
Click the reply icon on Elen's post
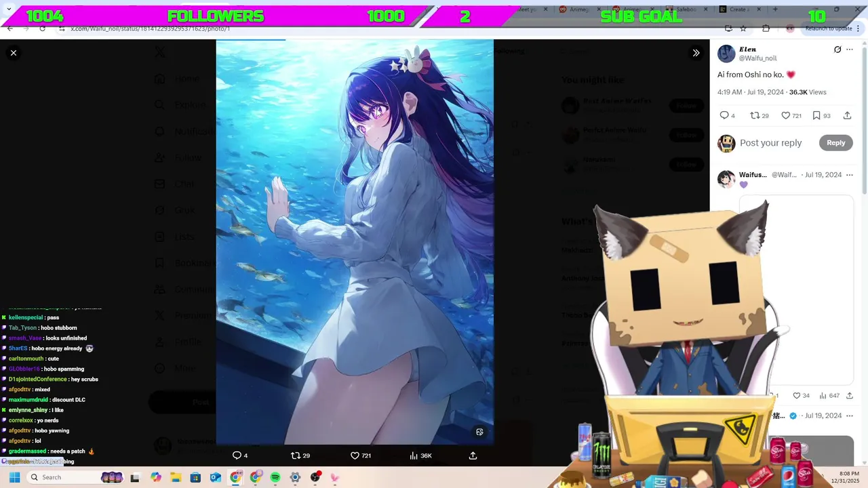click(724, 115)
